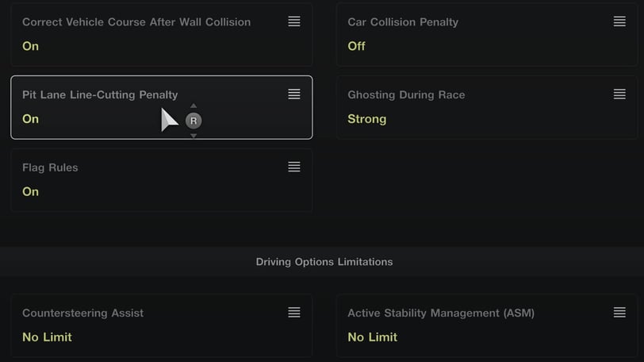Click down arrow below R indicator
Image resolution: width=644 pixels, height=362 pixels.
pos(194,136)
